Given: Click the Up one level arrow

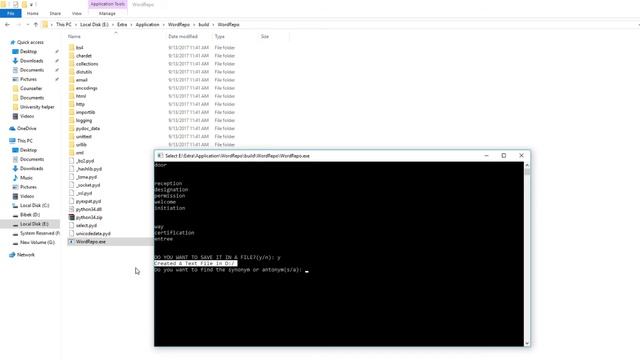Looking at the screenshot, I should [36, 24].
